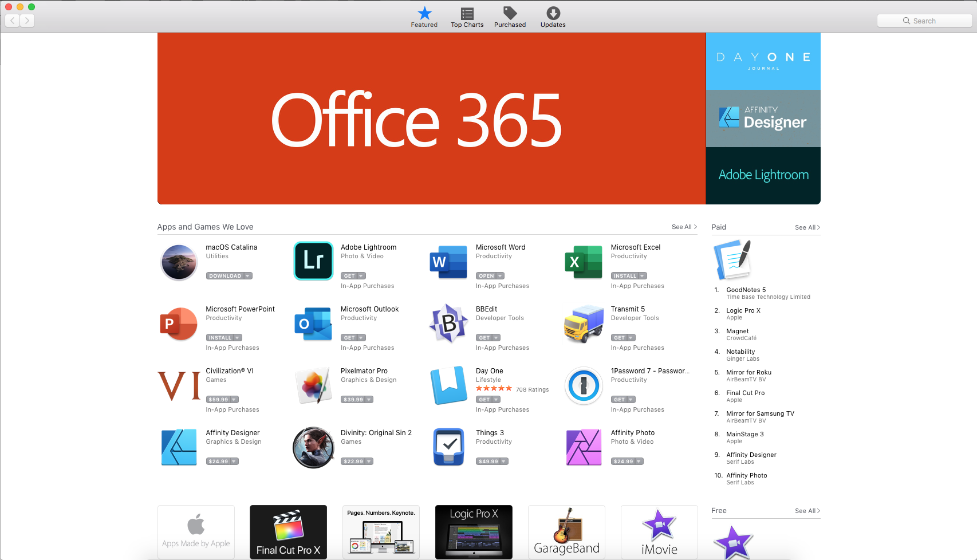Click the 1Password 7 app icon
Screen dimensions: 977x560
click(x=584, y=385)
